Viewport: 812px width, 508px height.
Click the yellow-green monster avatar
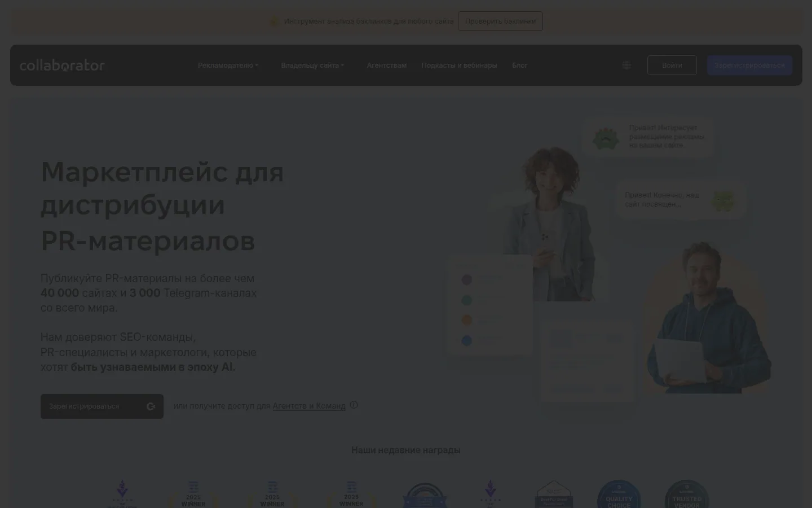click(x=723, y=201)
